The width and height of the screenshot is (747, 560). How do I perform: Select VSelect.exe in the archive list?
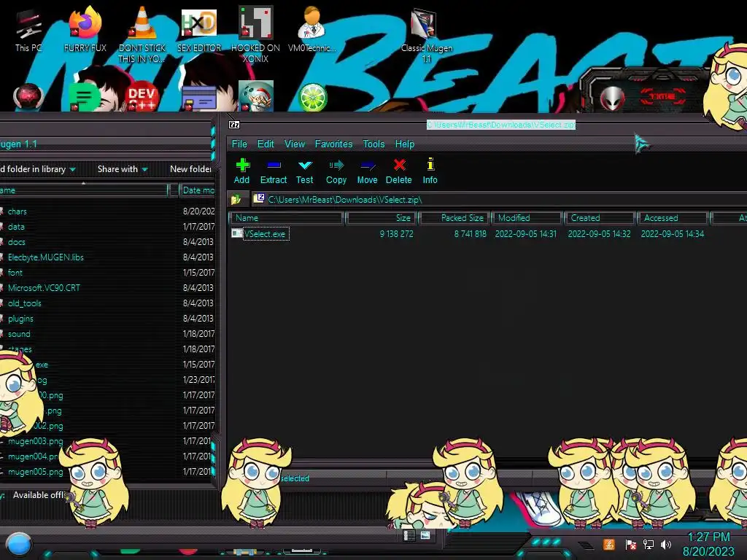265,234
